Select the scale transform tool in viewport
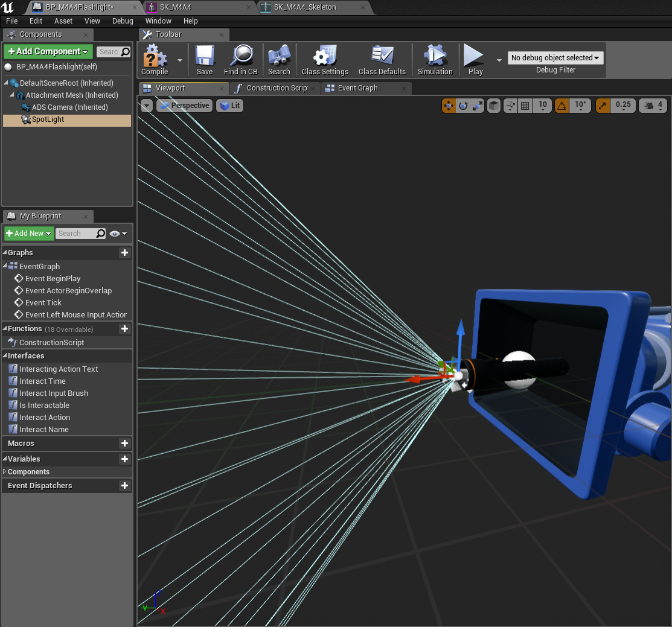This screenshot has height=627, width=672. pos(478,106)
